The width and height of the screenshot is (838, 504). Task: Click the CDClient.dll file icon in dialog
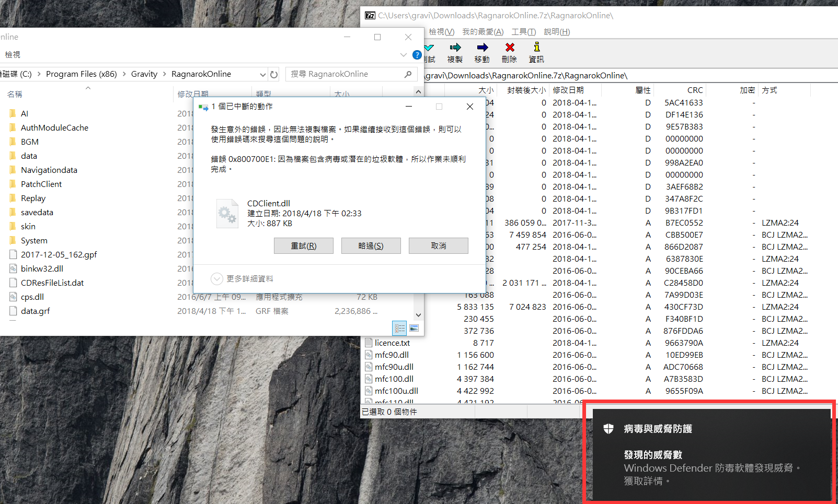[x=227, y=214]
